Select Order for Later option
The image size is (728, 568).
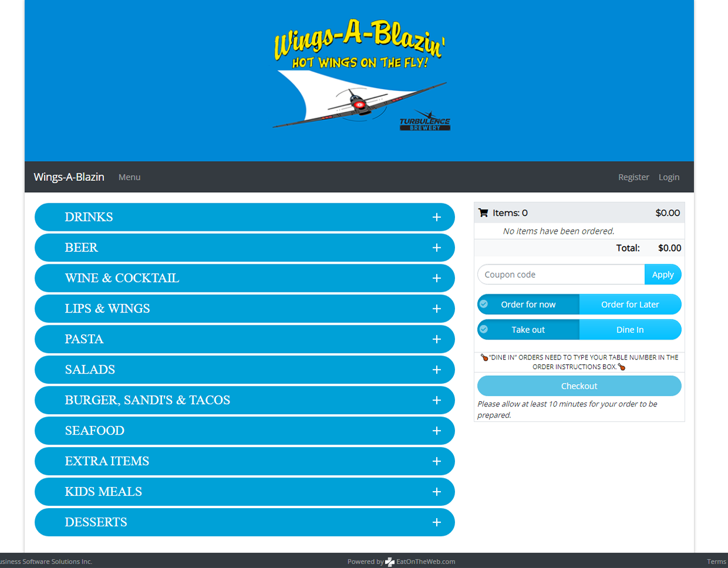pyautogui.click(x=631, y=304)
